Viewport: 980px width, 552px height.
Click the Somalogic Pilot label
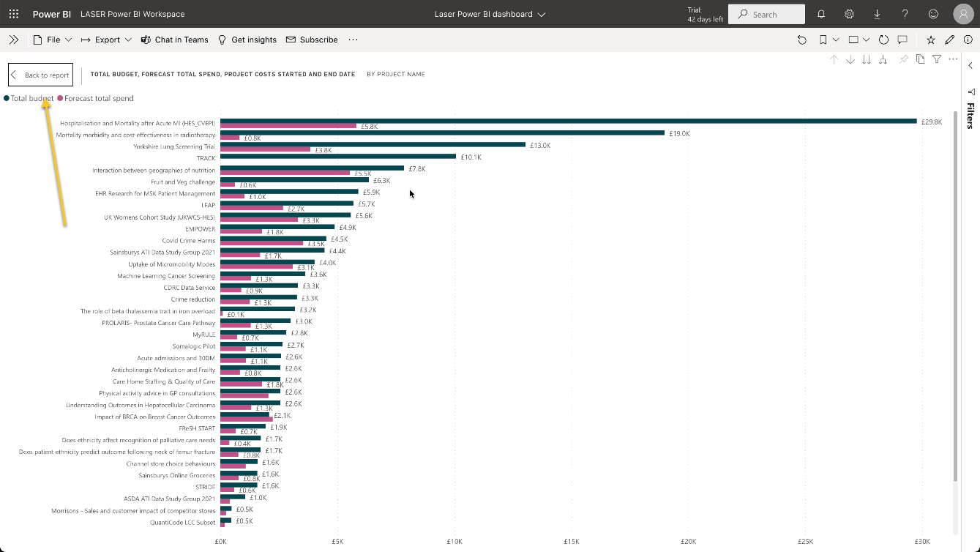click(194, 346)
